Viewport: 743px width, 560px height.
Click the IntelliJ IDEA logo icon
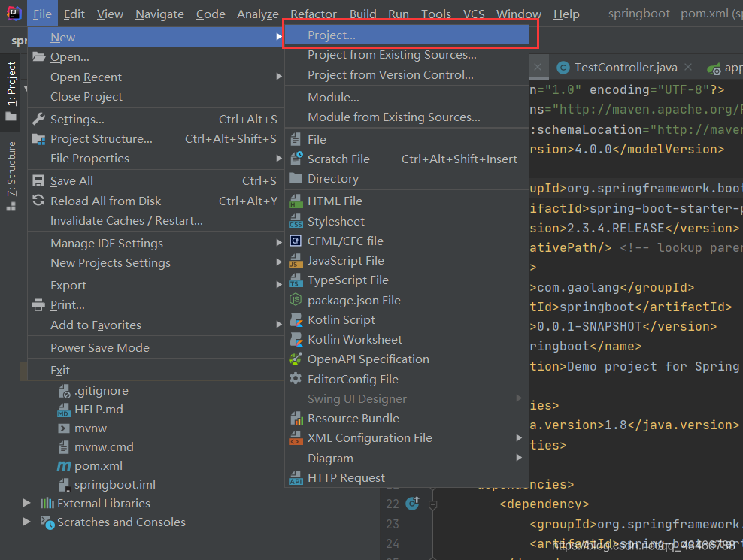[14, 14]
